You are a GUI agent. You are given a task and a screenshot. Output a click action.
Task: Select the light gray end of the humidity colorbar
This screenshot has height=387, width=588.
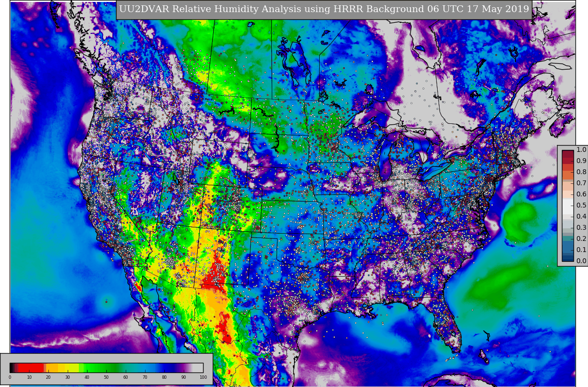pyautogui.click(x=198, y=368)
